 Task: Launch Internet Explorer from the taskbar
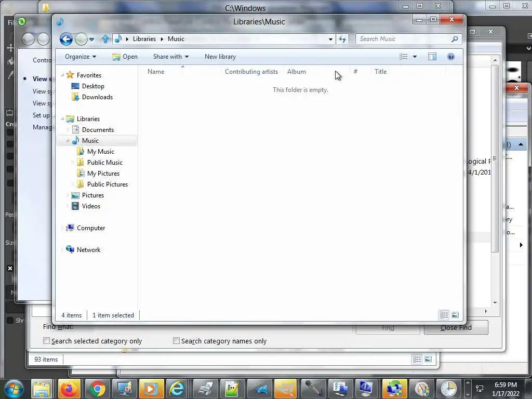tap(178, 389)
